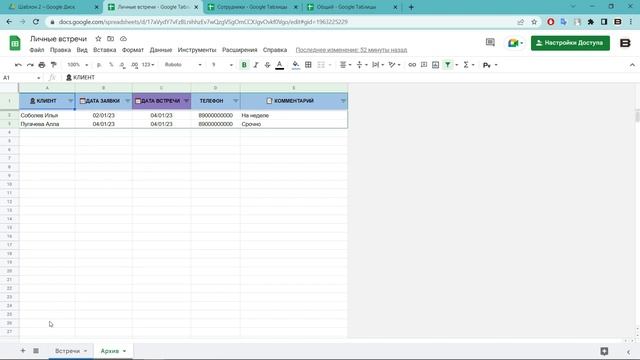
Task: Click the Google Meet camera icon
Action: tap(513, 43)
